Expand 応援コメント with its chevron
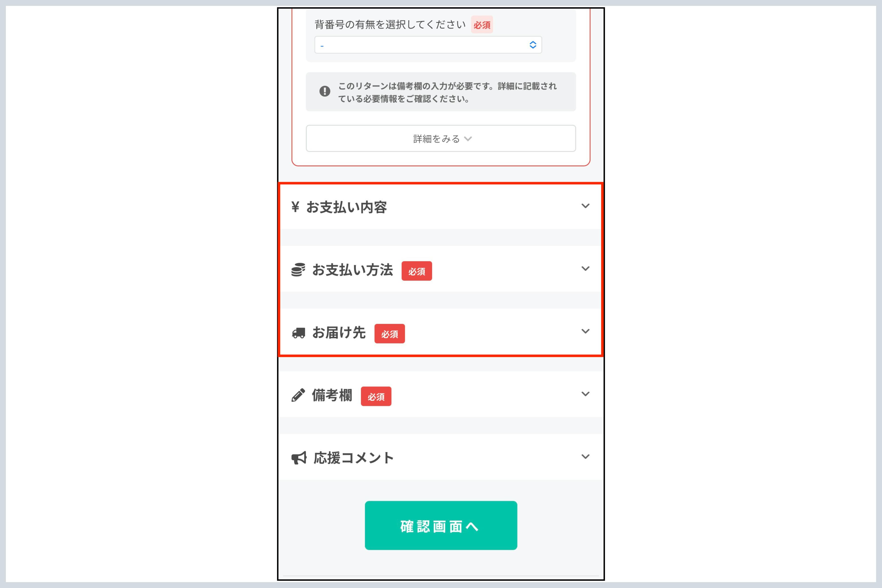 [x=585, y=456]
